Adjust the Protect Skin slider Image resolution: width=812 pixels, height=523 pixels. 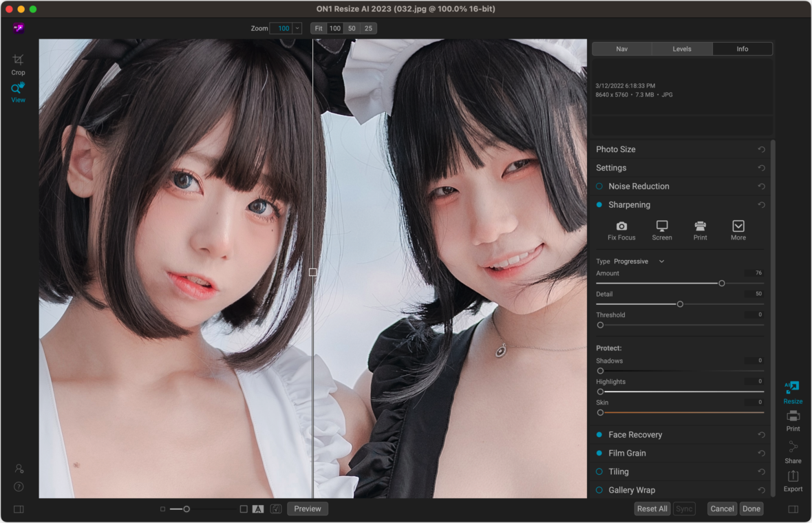(600, 413)
